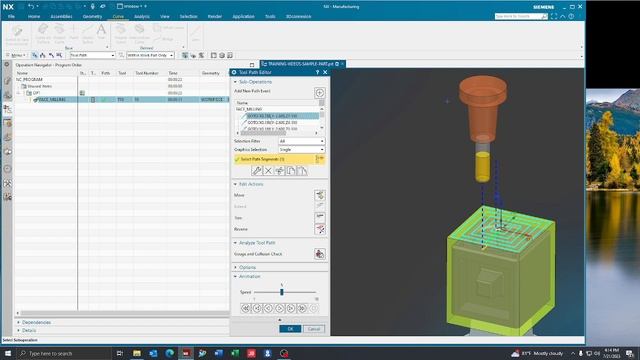Switch to the Geometry ribbon tab

pos(92,16)
